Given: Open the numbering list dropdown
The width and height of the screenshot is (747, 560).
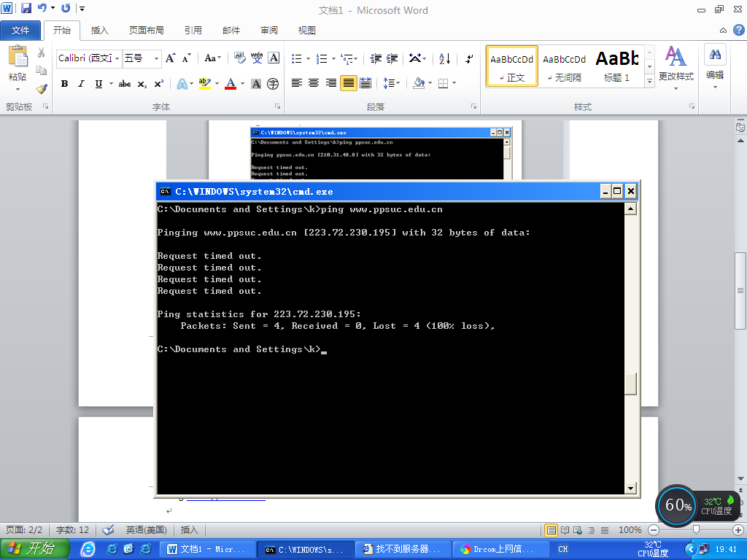Looking at the screenshot, I should pos(333,58).
